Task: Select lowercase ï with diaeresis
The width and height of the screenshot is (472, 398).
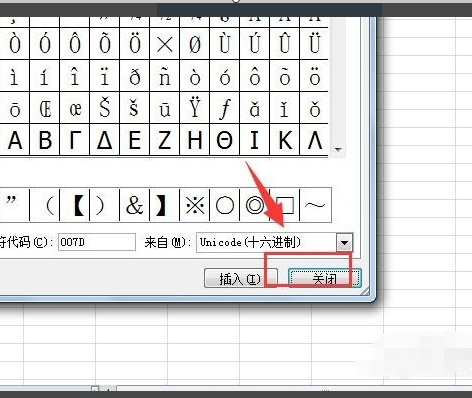Action: click(105, 76)
